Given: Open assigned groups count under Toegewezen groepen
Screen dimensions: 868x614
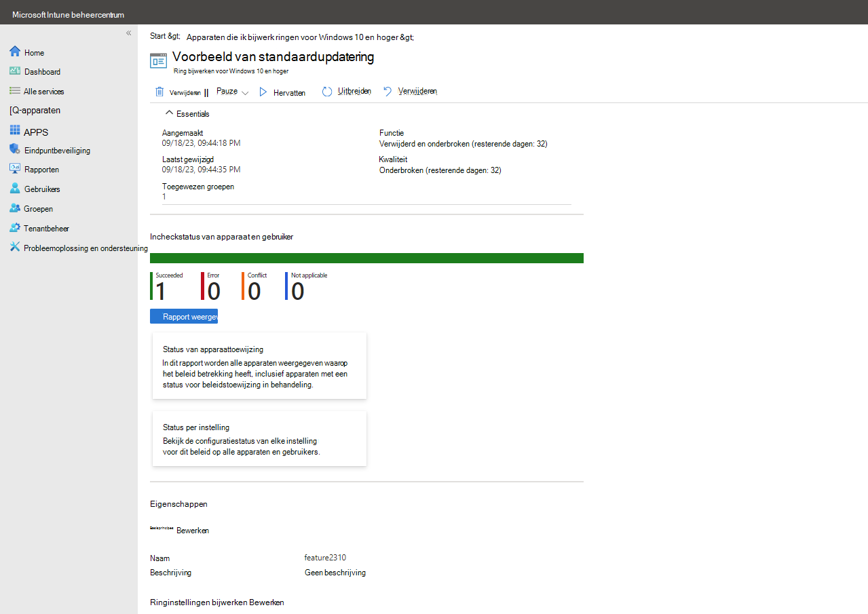Looking at the screenshot, I should 164,197.
